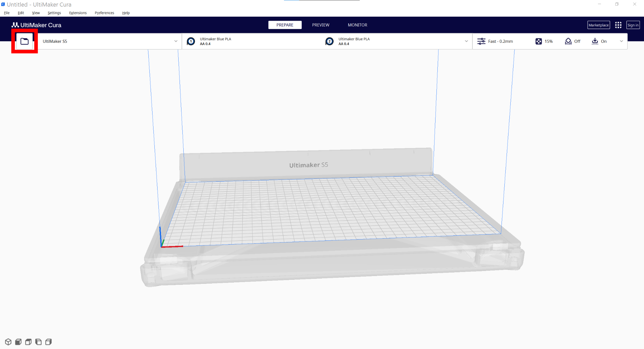Switch to the MONITOR stage
The image size is (644, 349).
coord(358,25)
